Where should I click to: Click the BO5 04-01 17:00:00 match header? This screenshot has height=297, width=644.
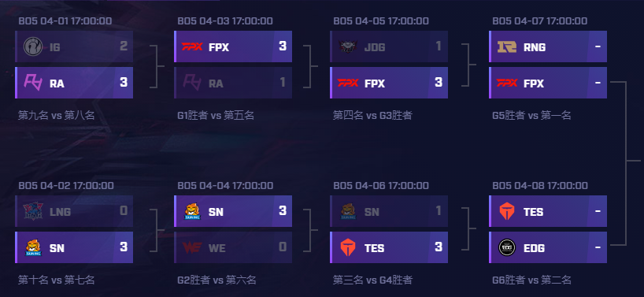(65, 21)
